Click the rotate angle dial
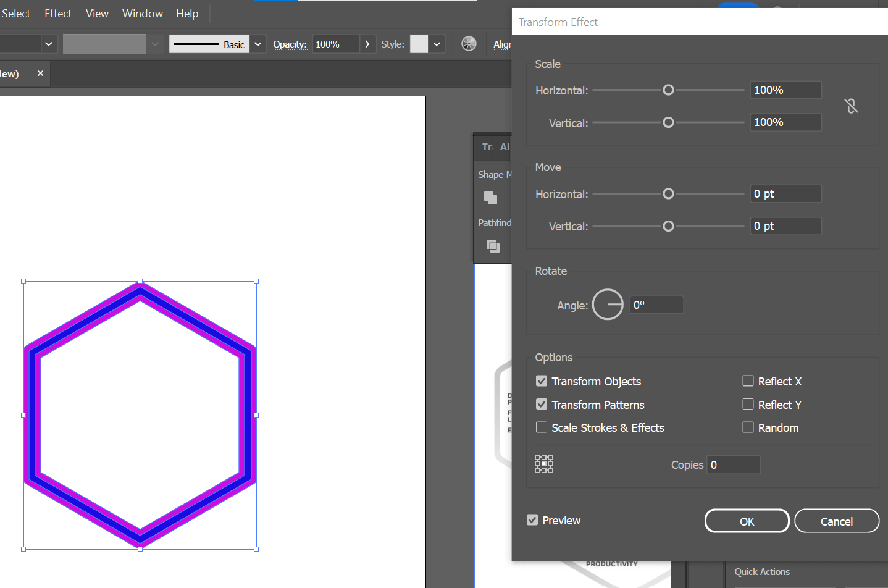This screenshot has width=888, height=588. click(608, 304)
